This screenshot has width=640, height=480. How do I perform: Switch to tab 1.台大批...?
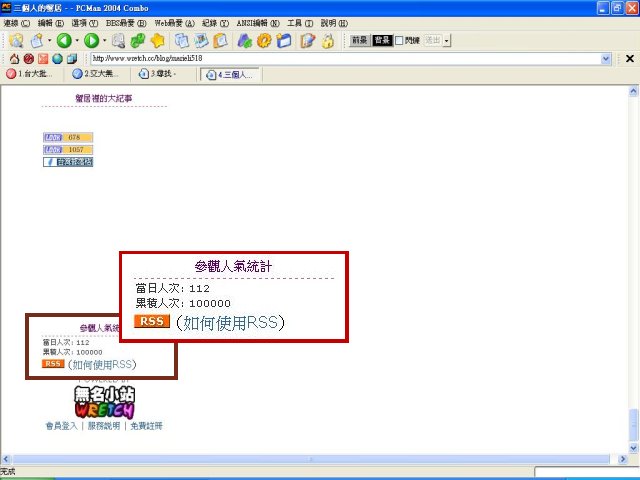click(30, 74)
